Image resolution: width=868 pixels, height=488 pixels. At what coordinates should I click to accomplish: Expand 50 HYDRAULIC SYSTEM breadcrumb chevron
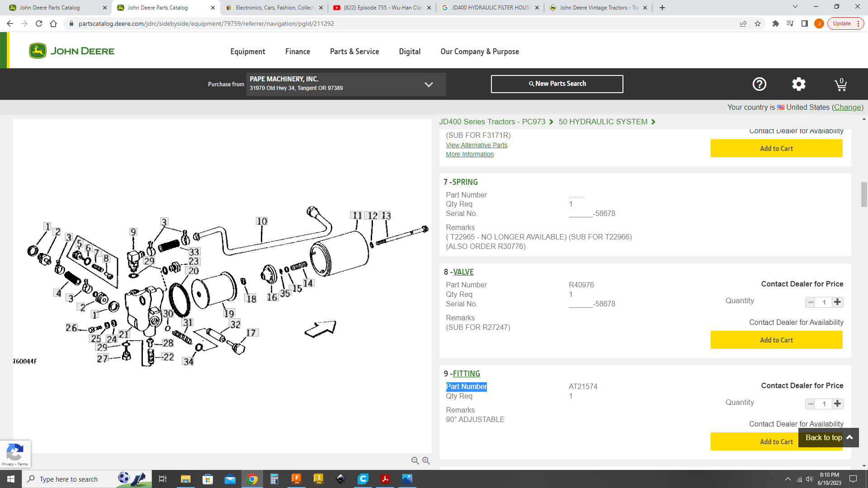(653, 122)
